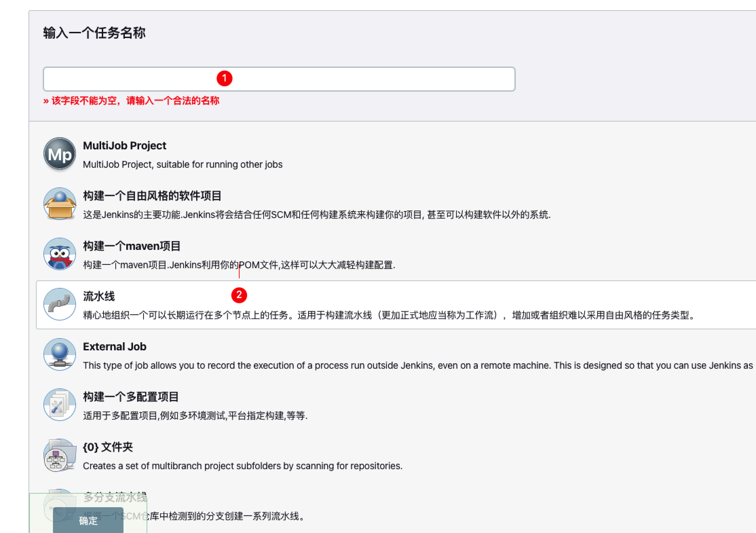Click the 这是Jenkins的主要功能 description text
Image resolution: width=756 pixels, height=533 pixels.
point(317,215)
